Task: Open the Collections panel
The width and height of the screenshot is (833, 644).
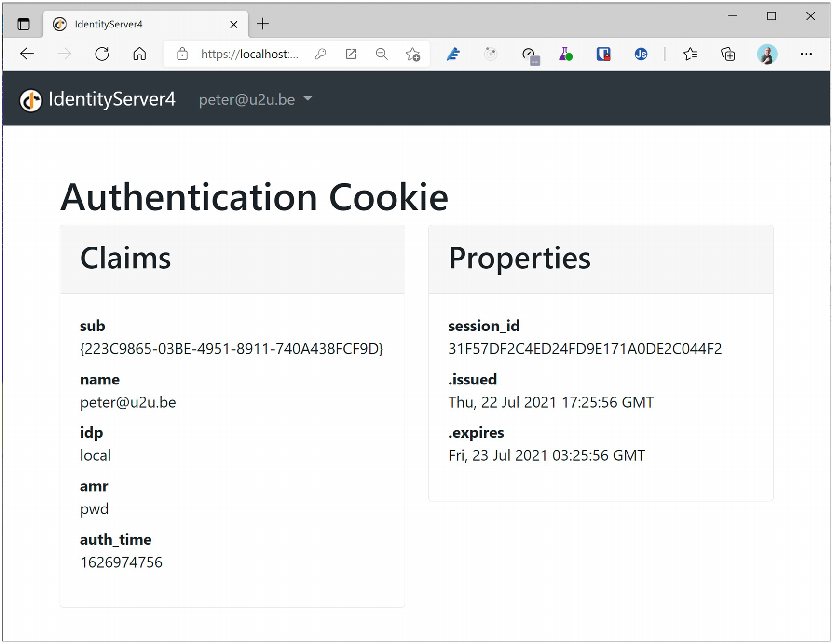Action: pyautogui.click(x=728, y=54)
